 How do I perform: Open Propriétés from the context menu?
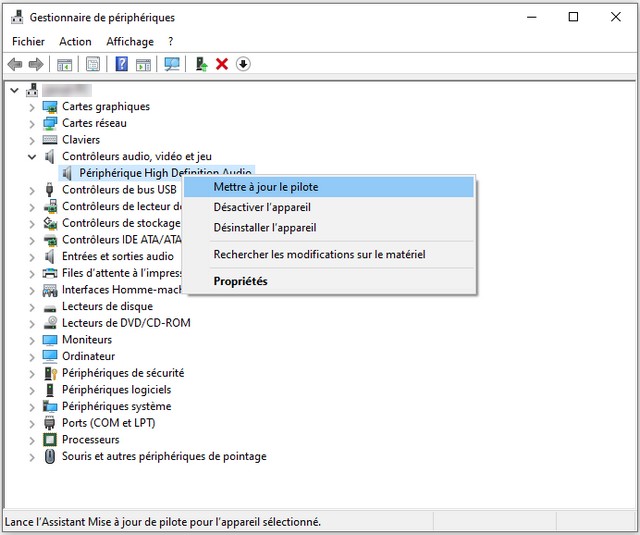point(240,281)
